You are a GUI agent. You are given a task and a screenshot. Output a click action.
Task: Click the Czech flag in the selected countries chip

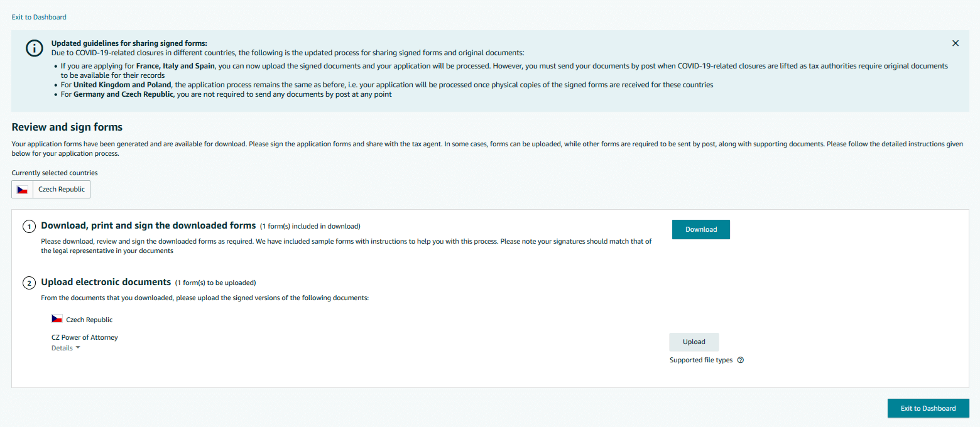click(x=23, y=189)
